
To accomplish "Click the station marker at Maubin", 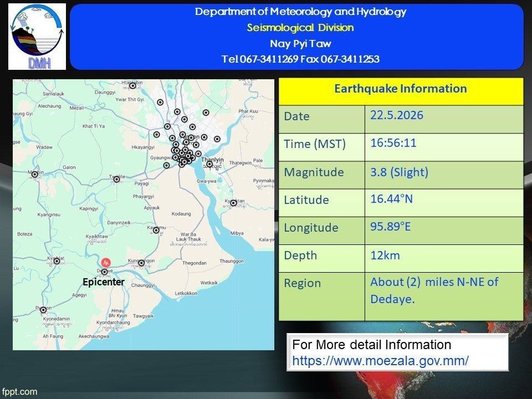I will [x=34, y=175].
